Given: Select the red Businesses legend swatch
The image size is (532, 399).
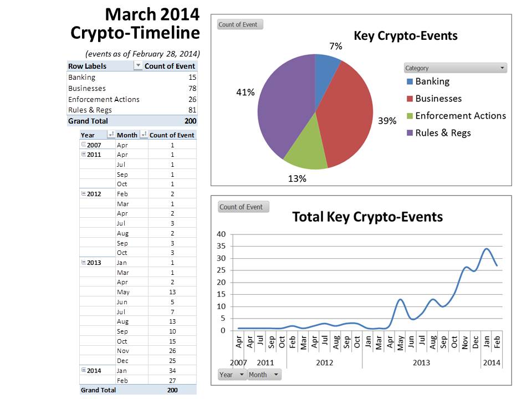Looking at the screenshot, I should 410,99.
